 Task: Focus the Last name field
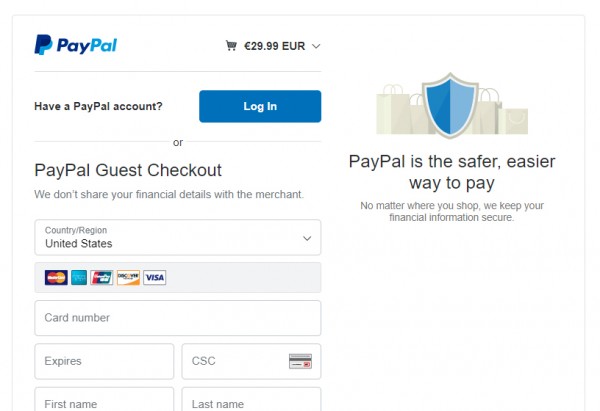point(251,403)
